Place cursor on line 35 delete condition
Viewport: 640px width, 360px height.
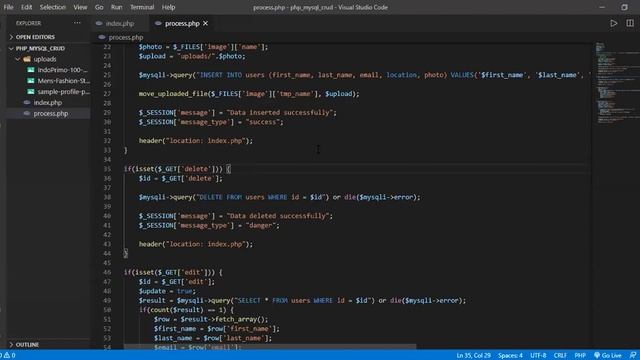(x=177, y=169)
